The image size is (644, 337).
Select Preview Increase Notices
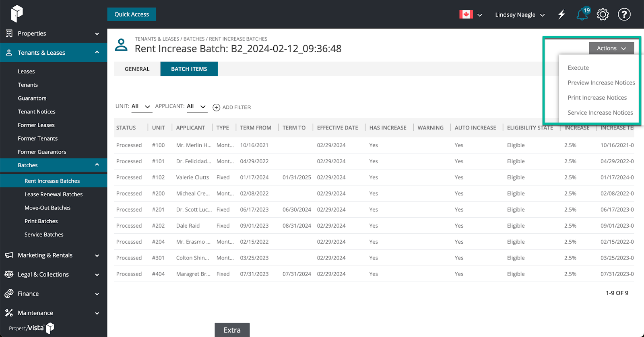pyautogui.click(x=601, y=83)
